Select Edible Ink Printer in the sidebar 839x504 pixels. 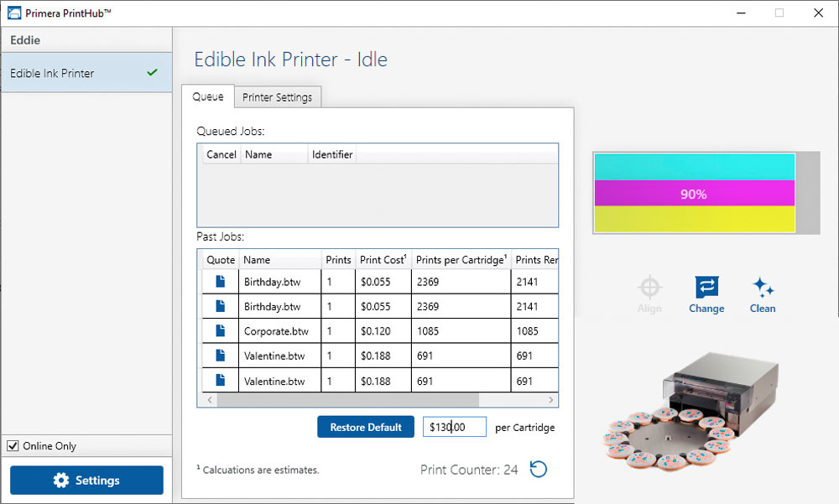[86, 73]
